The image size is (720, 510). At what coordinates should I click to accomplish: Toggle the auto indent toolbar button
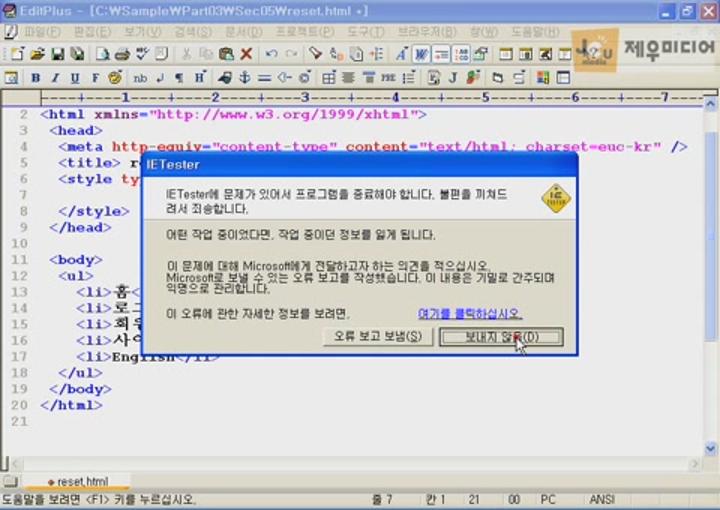pos(441,54)
